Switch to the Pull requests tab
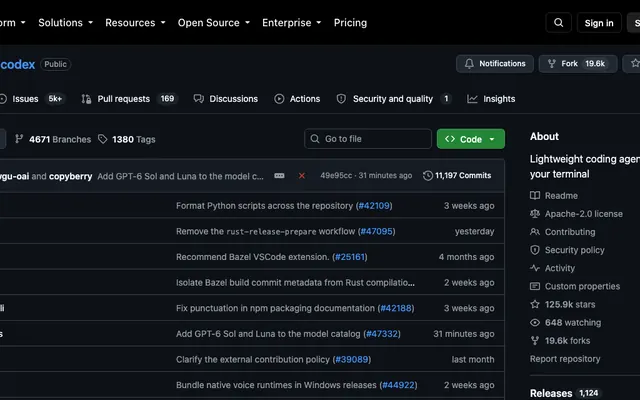Image resolution: width=640 pixels, height=400 pixels. point(129,99)
